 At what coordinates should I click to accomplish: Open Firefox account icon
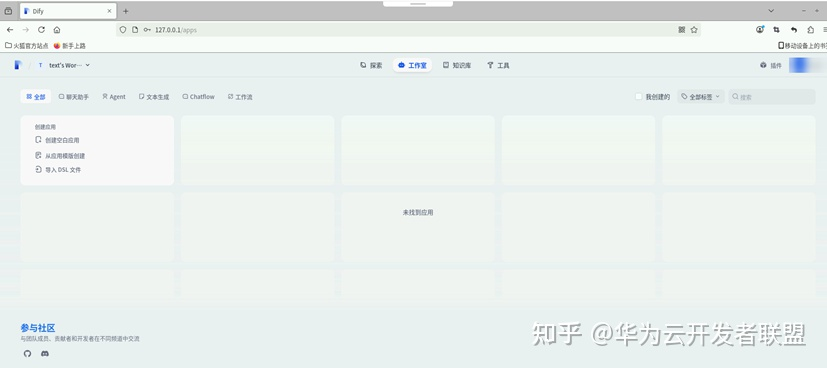760,30
